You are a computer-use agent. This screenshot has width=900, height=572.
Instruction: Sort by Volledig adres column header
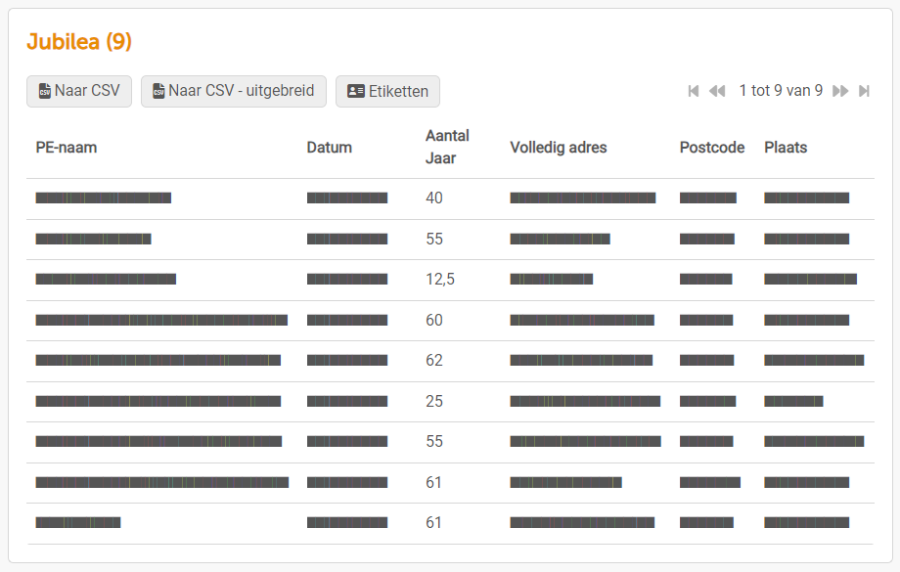point(558,147)
